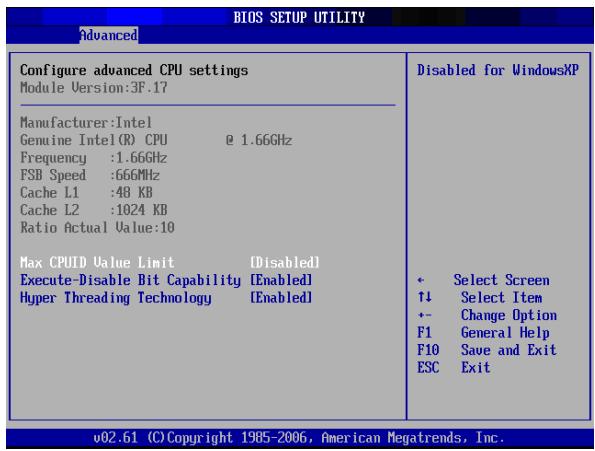The height and width of the screenshot is (451, 595).
Task: Select the Execute-Disable Bit Capability setting
Action: point(131,280)
